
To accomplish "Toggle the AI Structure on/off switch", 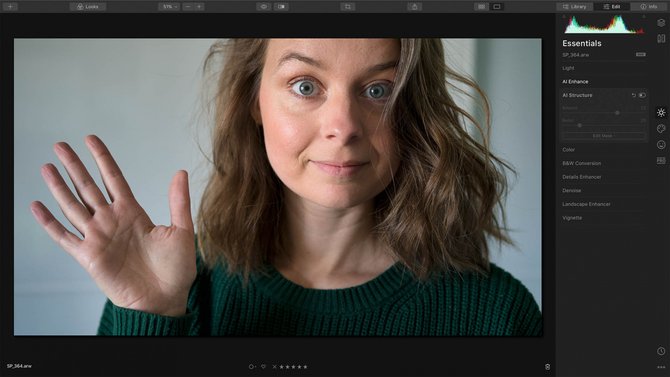I will [x=642, y=95].
